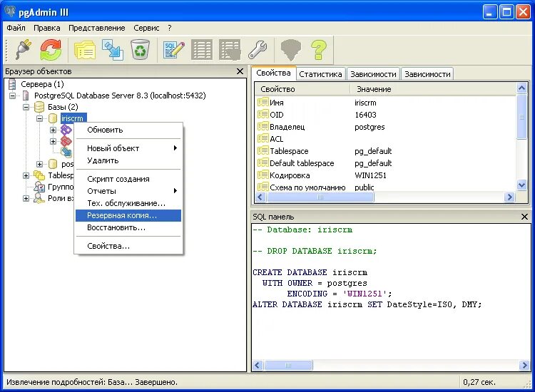Click the recycle bin drop object icon
This screenshot has height=392, width=535.
(141, 50)
